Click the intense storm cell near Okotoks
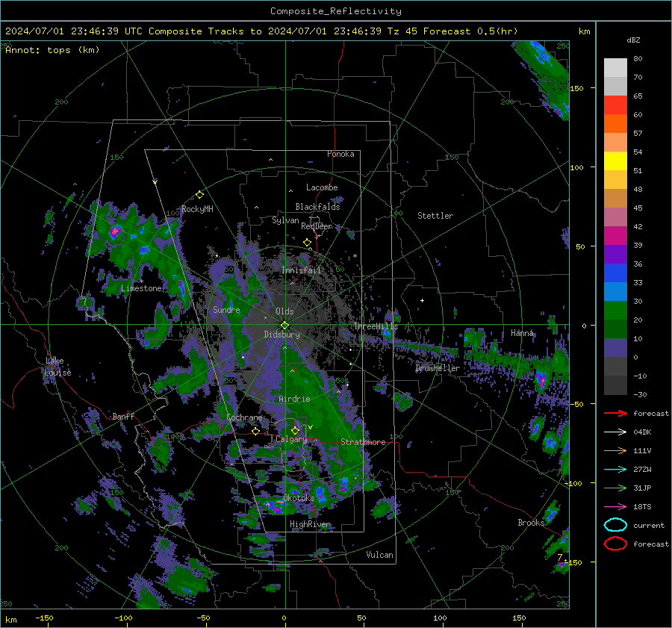Viewport: 672px width, 628px height. coord(274,506)
